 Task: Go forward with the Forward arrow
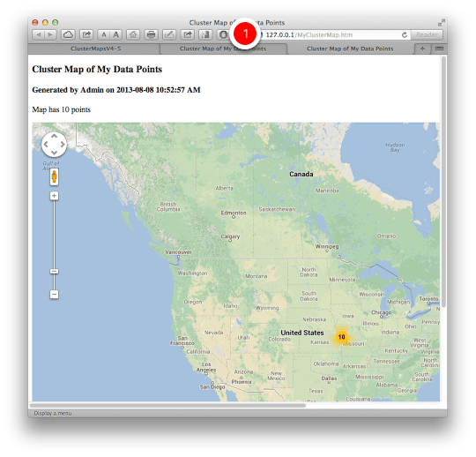[x=50, y=35]
